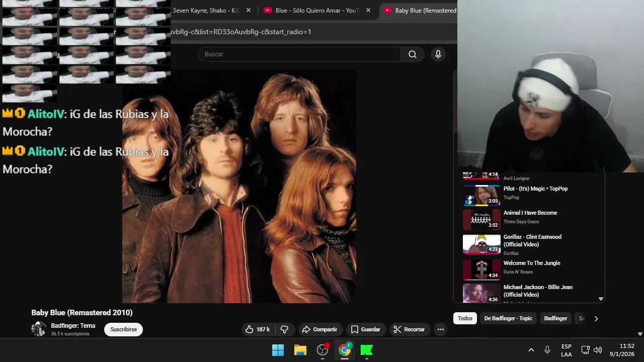Show hidden system tray icons
The height and width of the screenshot is (362, 644).
tap(531, 350)
